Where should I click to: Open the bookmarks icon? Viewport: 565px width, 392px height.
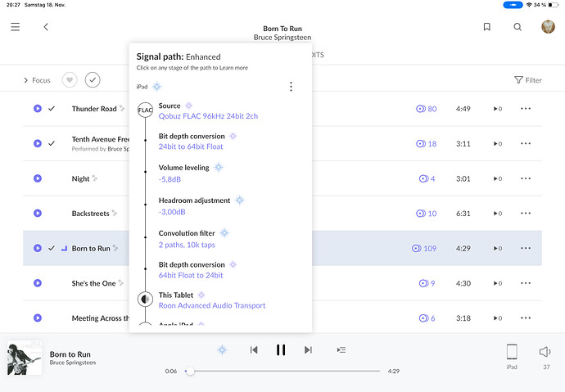coord(487,27)
